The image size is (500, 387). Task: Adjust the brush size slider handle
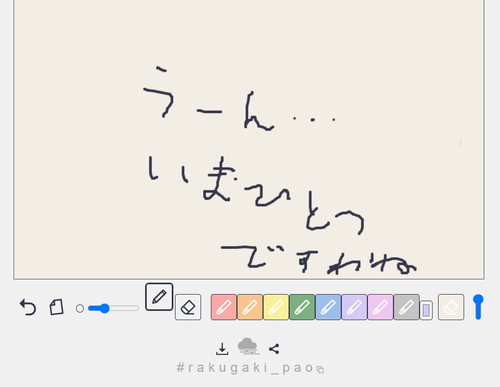(104, 308)
